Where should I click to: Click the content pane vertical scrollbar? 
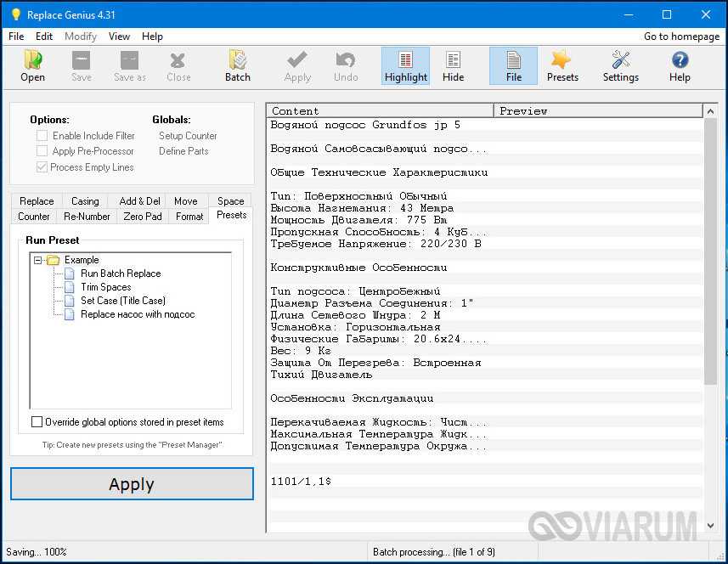click(x=711, y=255)
